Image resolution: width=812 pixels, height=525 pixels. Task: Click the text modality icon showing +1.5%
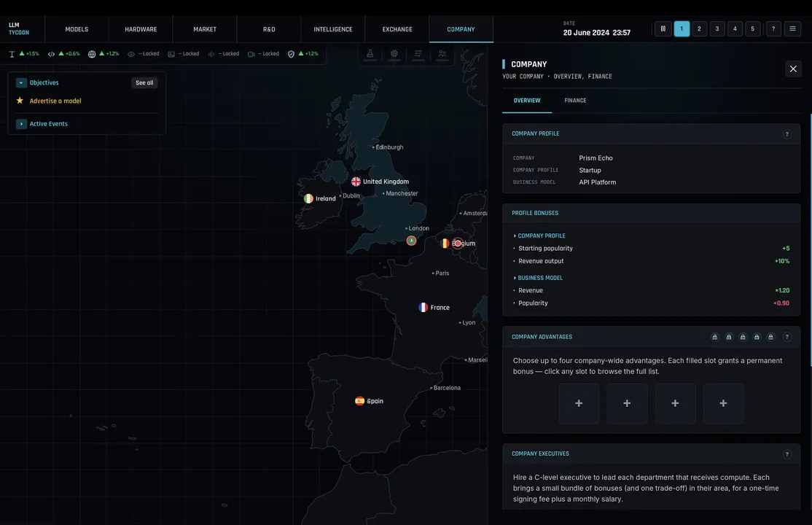click(x=12, y=54)
